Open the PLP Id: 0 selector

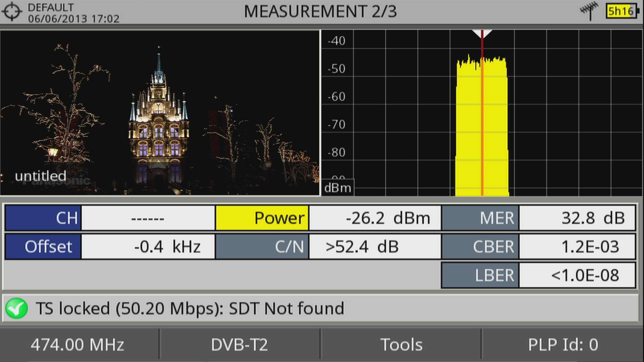pos(563,345)
